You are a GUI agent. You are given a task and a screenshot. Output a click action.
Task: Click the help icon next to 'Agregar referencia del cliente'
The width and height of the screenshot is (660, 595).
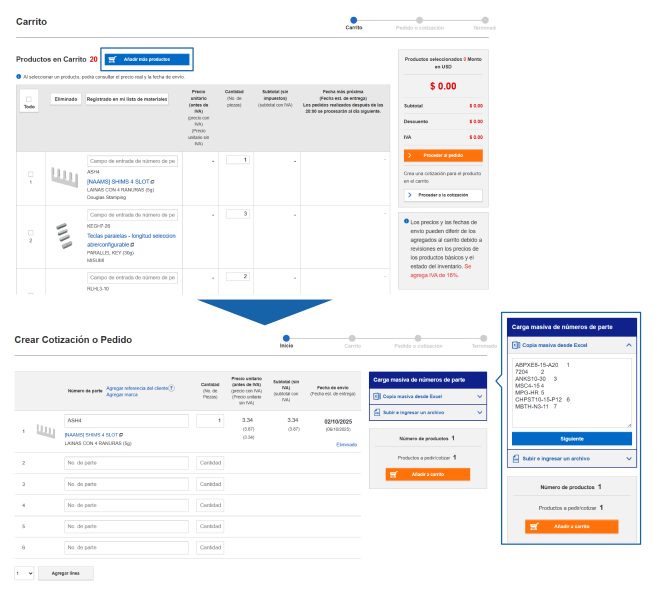[x=171, y=387]
